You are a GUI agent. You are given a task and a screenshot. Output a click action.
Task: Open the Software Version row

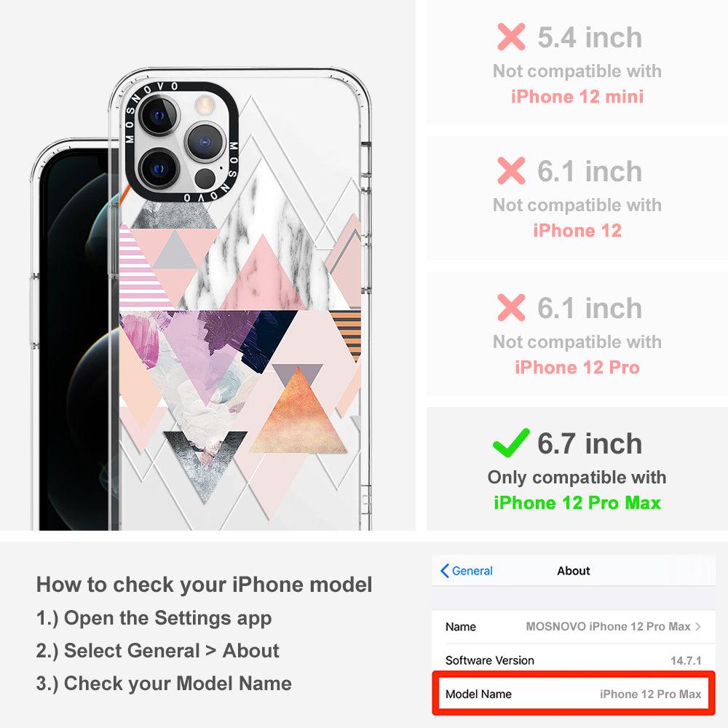[x=574, y=660]
